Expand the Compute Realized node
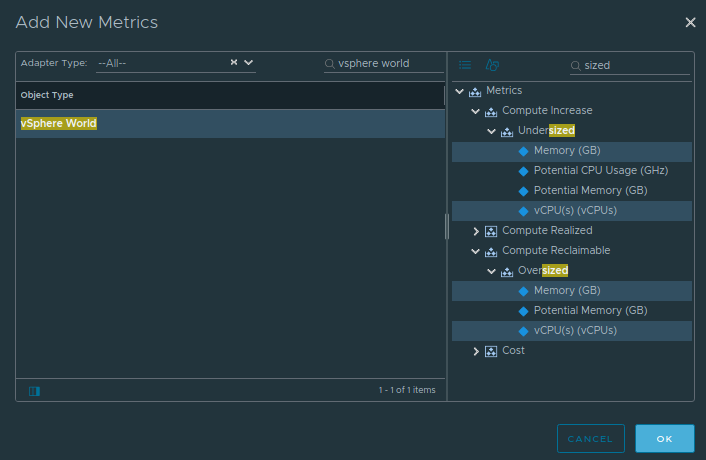Screen dimensions: 706x460 click(475, 231)
